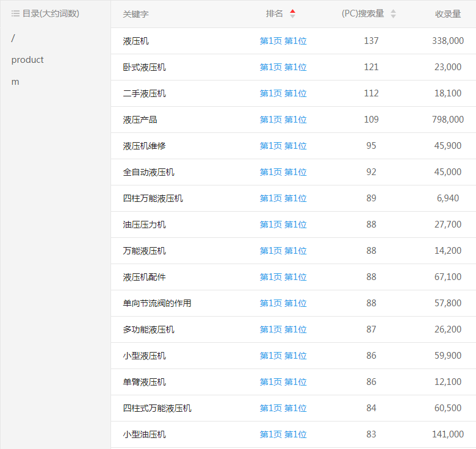Click the keyword 单臂液压机
Screen dimensions: 476x449
tap(144, 382)
